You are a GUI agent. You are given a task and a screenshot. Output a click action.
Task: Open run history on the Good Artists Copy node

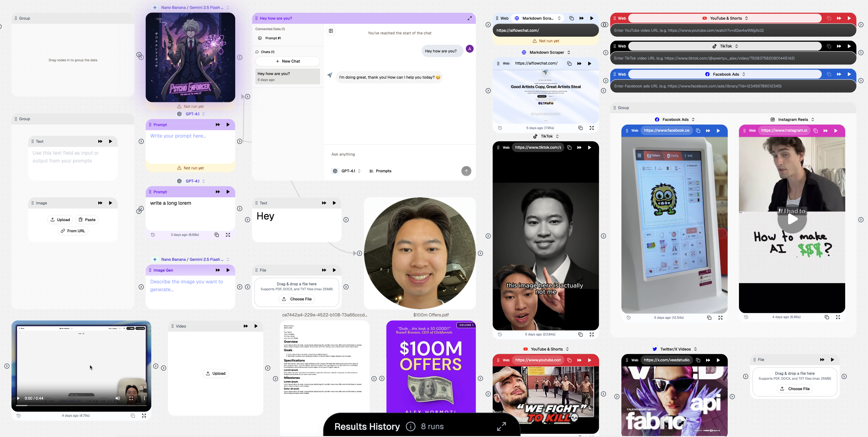point(500,128)
